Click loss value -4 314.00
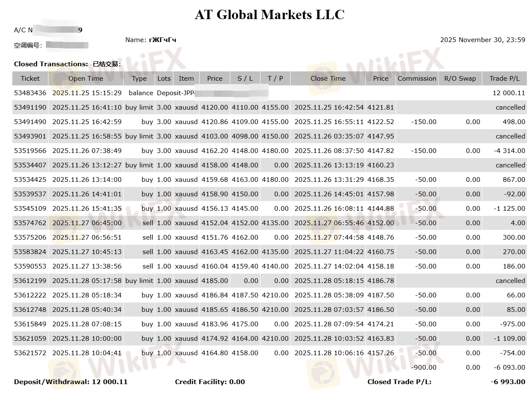Viewport: 532px width, 396px height. click(x=509, y=150)
